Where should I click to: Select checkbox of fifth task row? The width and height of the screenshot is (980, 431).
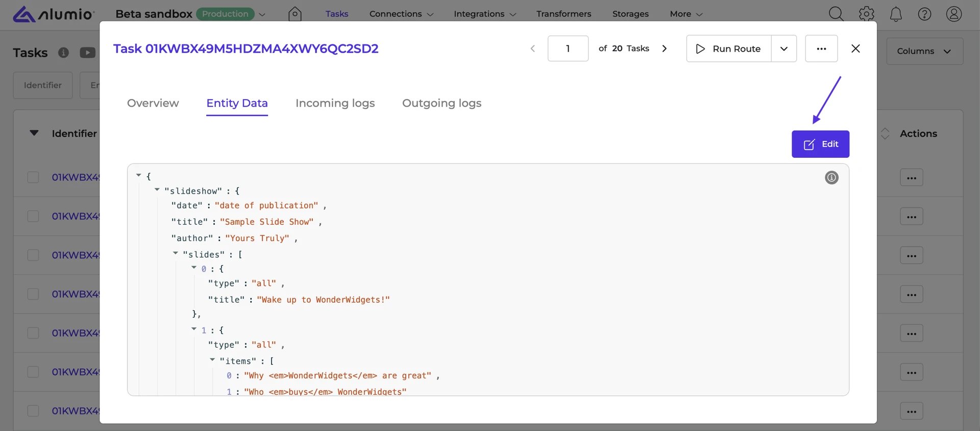[33, 333]
